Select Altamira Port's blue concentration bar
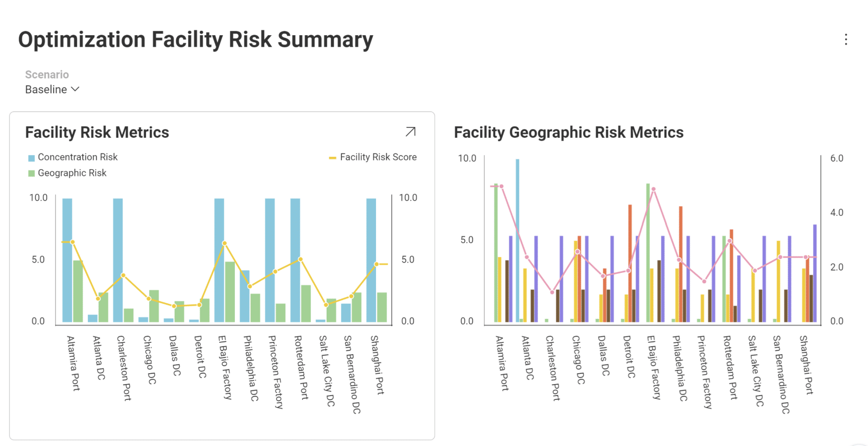Image resolution: width=868 pixels, height=446 pixels. tap(67, 260)
